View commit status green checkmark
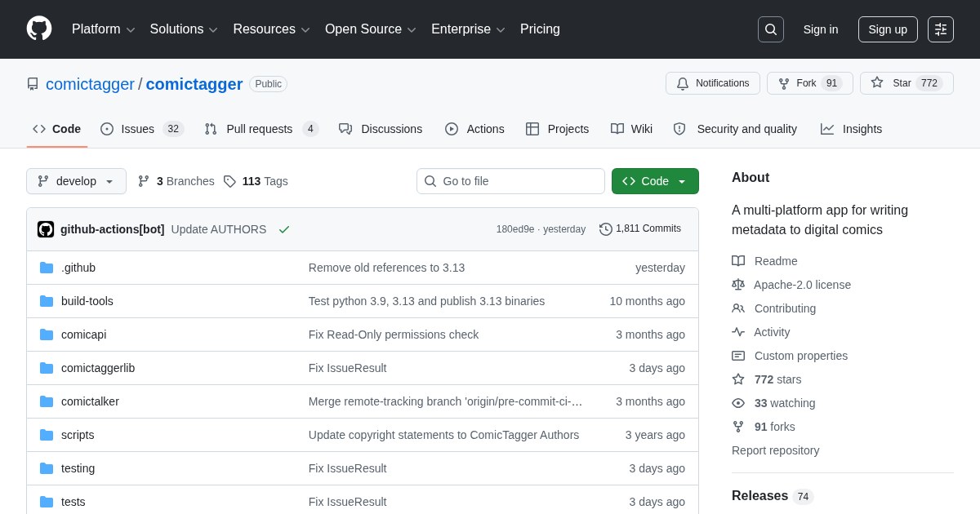The width and height of the screenshot is (980, 514). click(x=284, y=229)
